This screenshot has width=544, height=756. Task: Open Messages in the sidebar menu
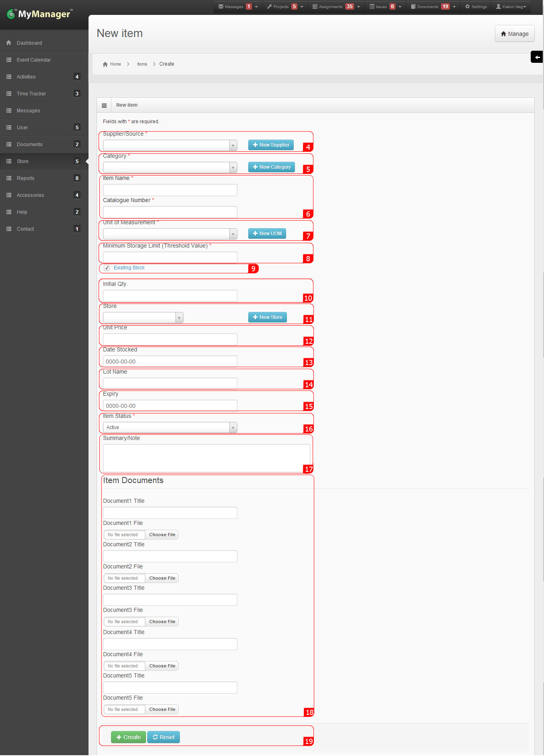[44, 111]
